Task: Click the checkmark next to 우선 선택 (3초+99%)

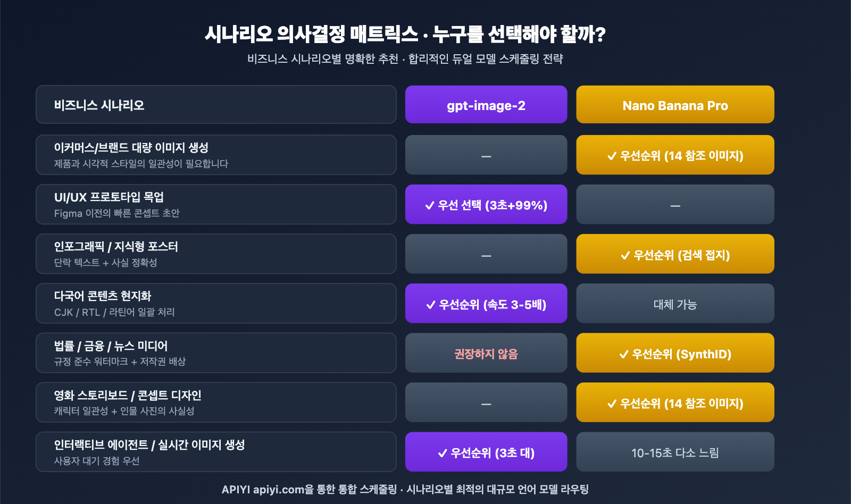Action: pyautogui.click(x=430, y=206)
